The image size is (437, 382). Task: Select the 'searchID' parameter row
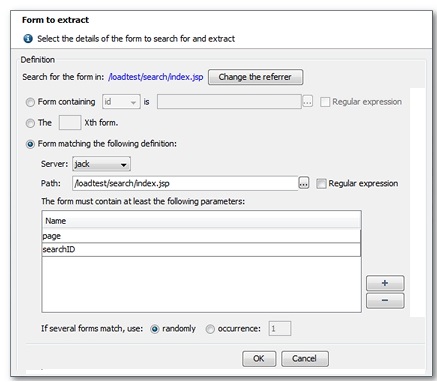click(x=201, y=250)
